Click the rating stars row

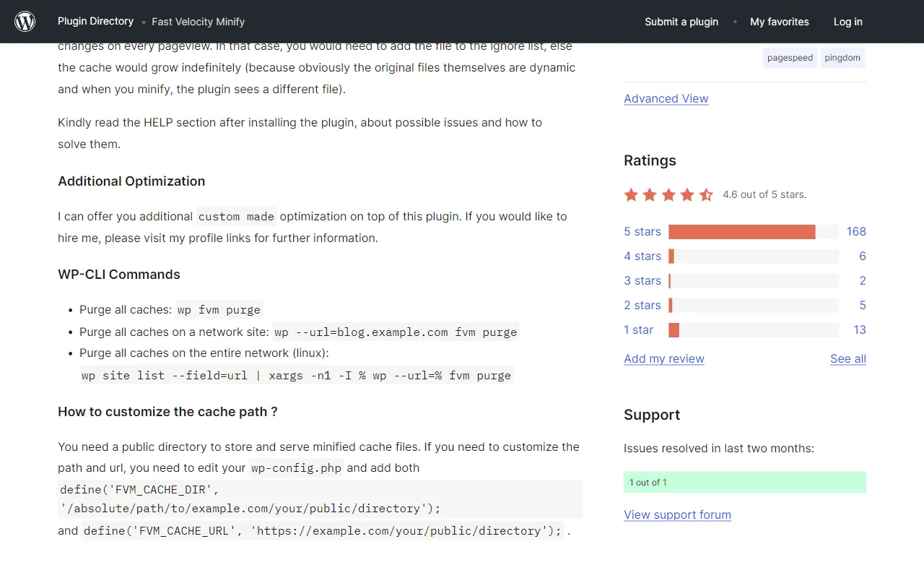click(668, 194)
